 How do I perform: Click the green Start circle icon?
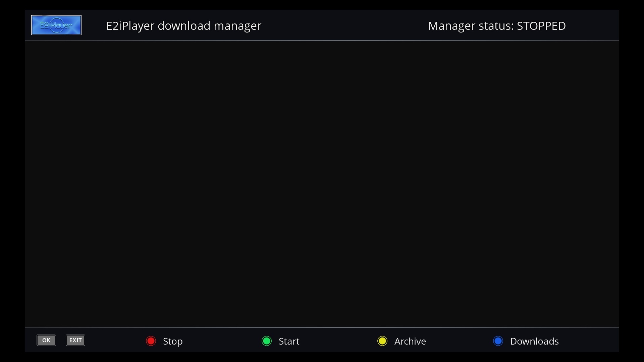[266, 341]
